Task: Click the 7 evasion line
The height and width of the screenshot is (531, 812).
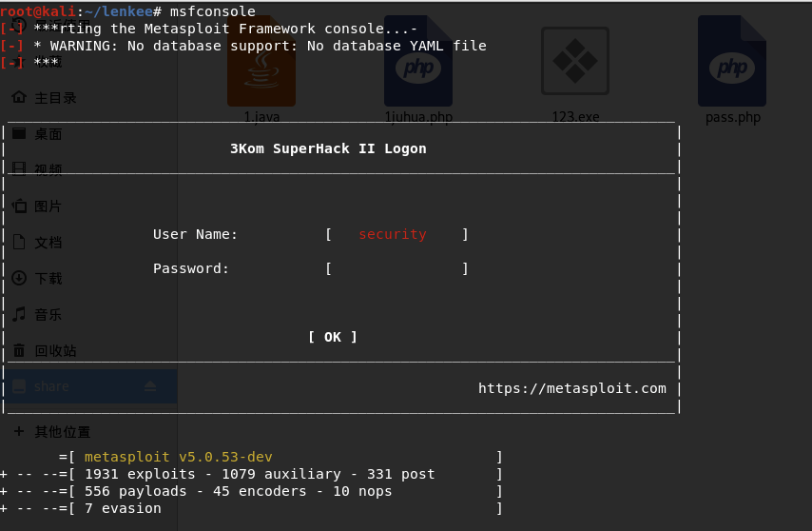Action: tap(123, 508)
